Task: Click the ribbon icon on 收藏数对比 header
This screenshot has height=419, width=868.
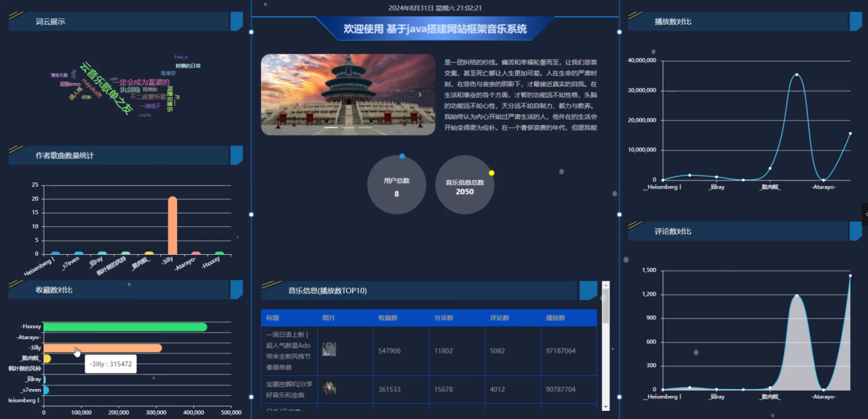Action: click(237, 289)
